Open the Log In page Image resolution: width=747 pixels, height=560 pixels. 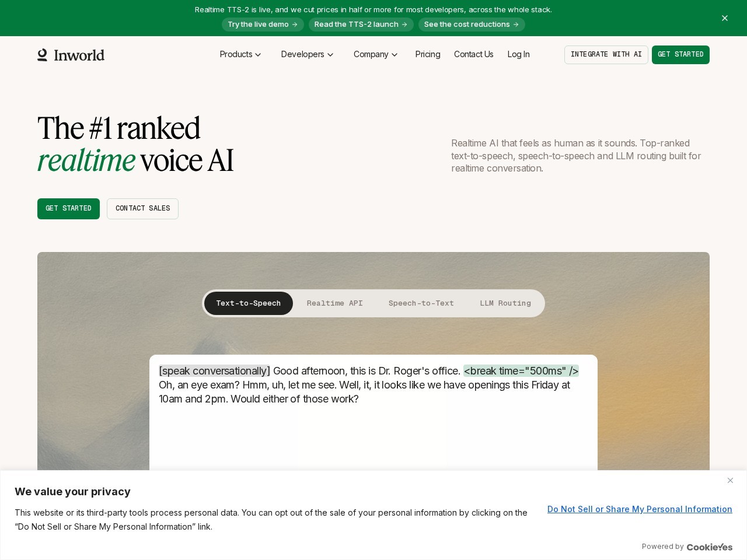(518, 54)
